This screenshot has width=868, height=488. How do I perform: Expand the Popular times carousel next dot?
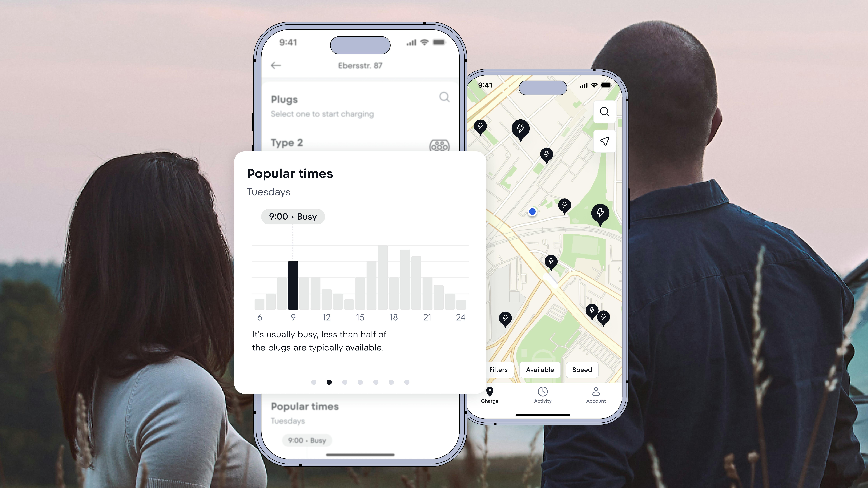tap(345, 382)
